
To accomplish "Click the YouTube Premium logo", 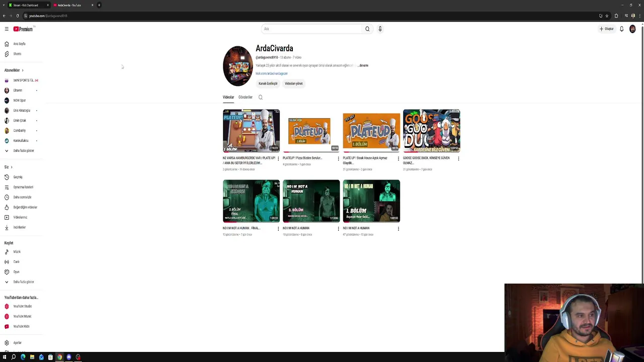I will [23, 29].
